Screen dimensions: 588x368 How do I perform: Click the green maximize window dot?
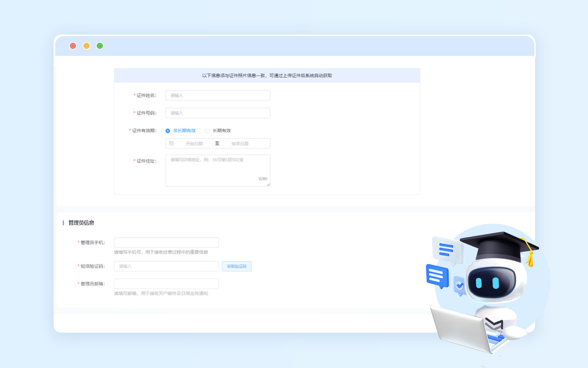(100, 46)
